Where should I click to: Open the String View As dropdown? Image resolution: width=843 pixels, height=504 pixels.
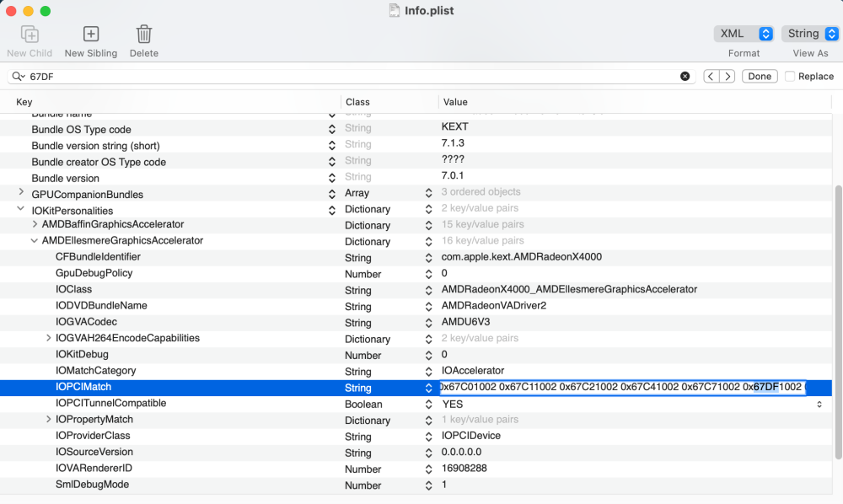point(810,34)
